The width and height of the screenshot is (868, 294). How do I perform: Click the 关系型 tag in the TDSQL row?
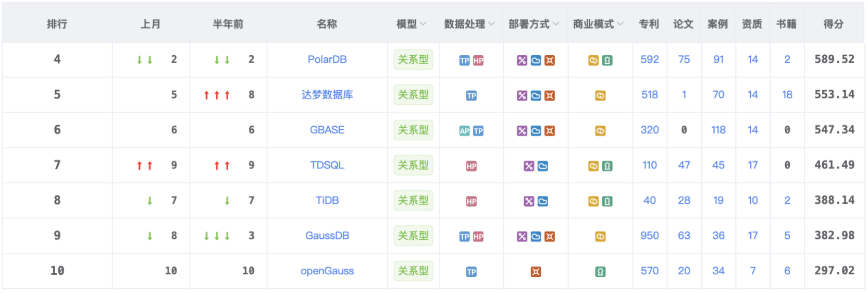[x=413, y=165]
